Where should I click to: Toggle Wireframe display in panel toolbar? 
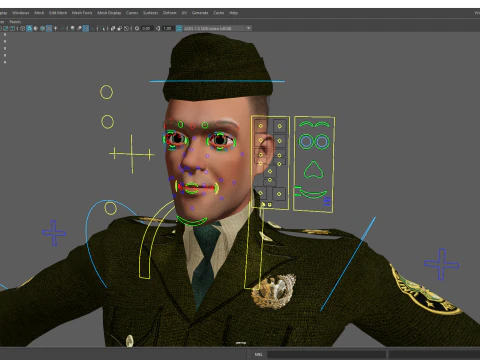point(22,28)
